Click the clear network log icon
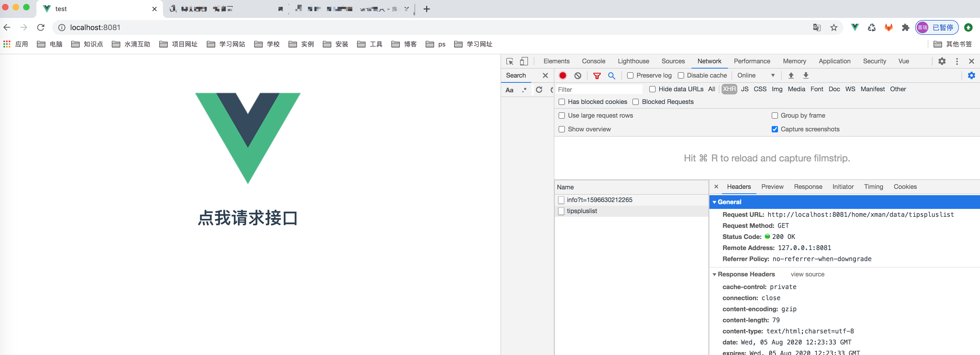The height and width of the screenshot is (355, 980). pos(578,75)
